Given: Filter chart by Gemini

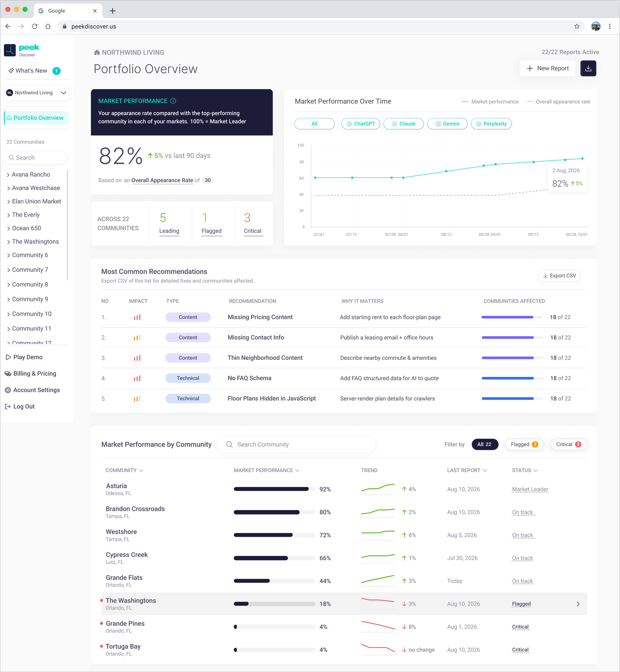Looking at the screenshot, I should [x=447, y=124].
